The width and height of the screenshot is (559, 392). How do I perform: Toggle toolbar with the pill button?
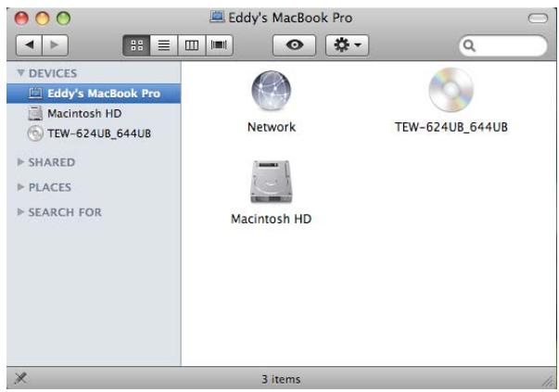pyautogui.click(x=538, y=19)
